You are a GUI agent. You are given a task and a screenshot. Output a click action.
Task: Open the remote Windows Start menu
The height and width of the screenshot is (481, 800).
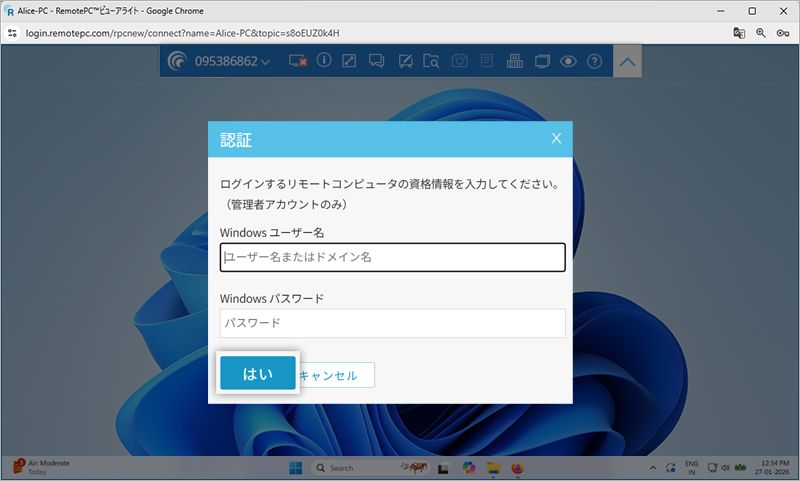(x=295, y=468)
